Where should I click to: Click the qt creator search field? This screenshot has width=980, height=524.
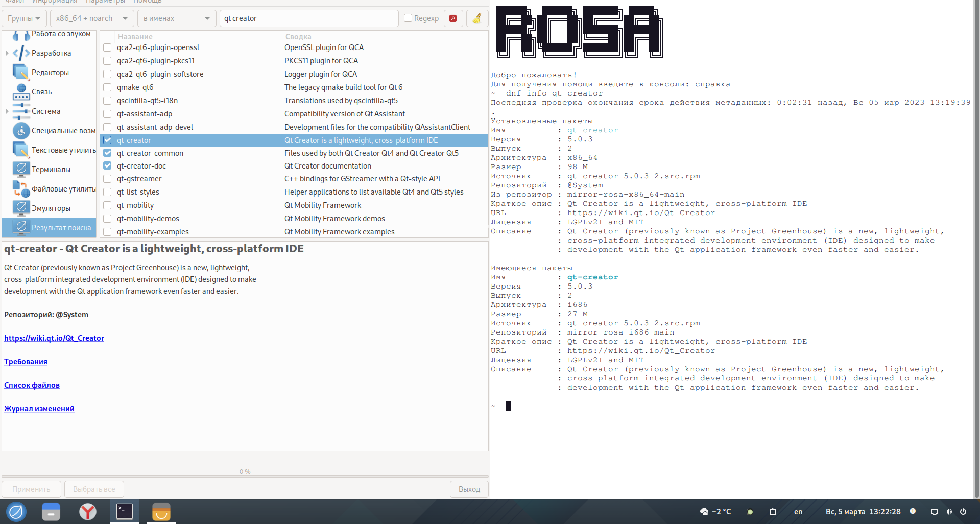(308, 18)
